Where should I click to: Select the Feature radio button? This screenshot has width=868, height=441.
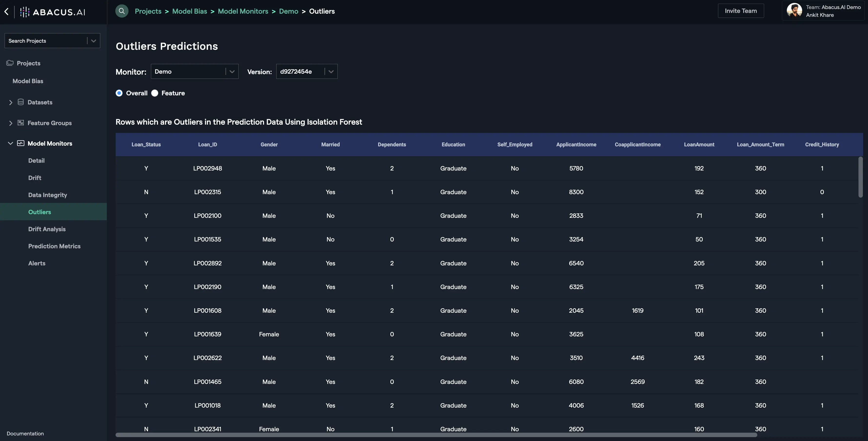pyautogui.click(x=155, y=93)
